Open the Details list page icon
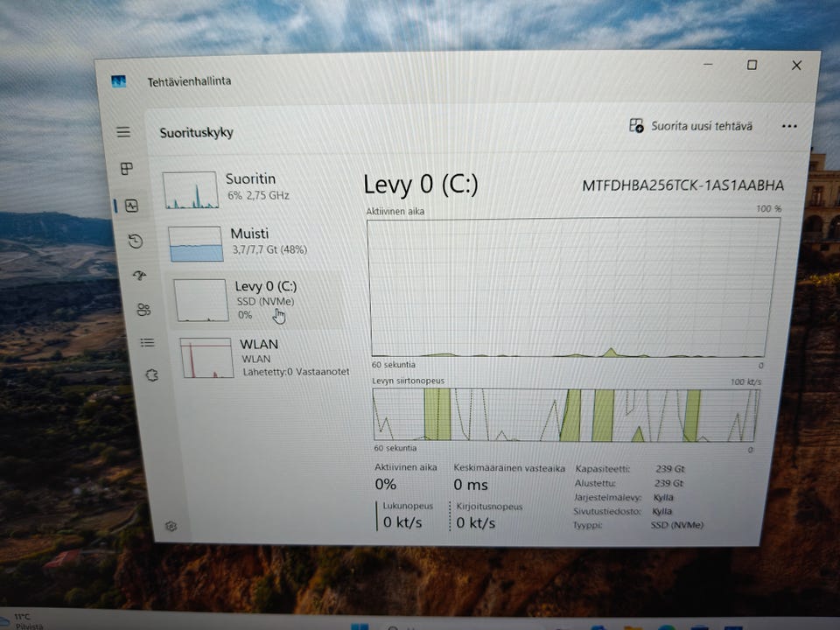 coord(147,342)
